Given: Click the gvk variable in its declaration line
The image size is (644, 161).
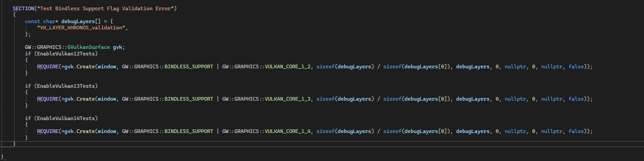Looking at the screenshot, I should click(117, 47).
